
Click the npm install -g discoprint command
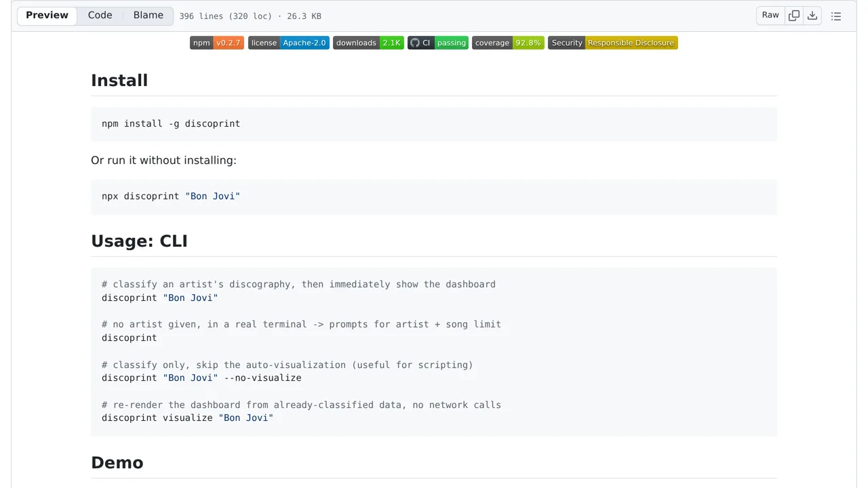click(171, 124)
